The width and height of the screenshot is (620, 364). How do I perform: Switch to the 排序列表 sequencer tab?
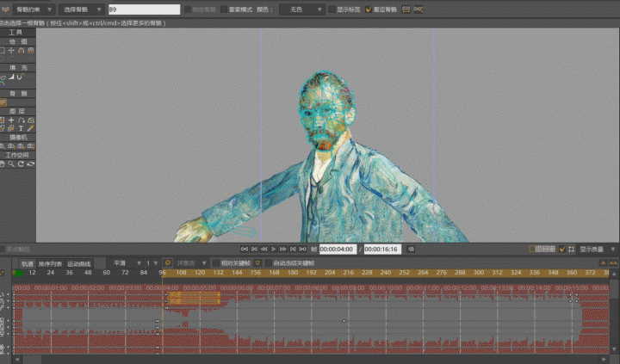coord(50,263)
